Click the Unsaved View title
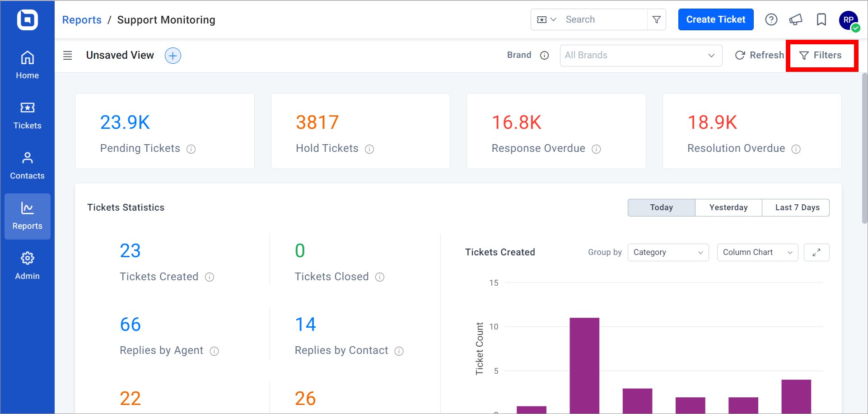Screen dimensions: 868x414 click(120, 55)
